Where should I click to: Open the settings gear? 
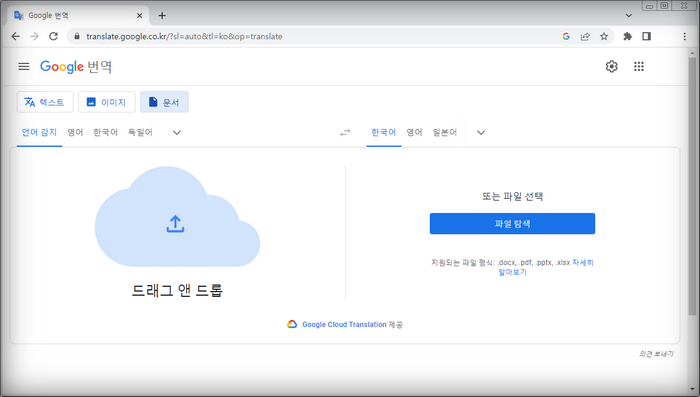612,67
